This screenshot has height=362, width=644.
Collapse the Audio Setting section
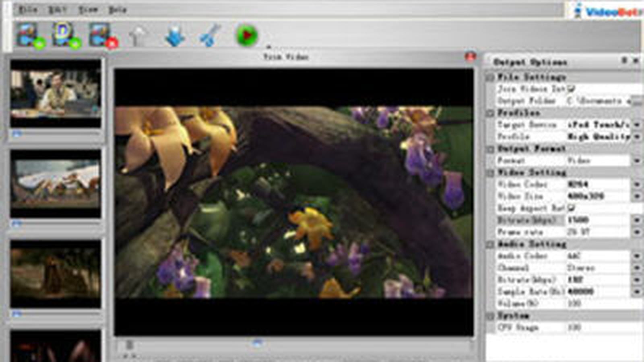coord(490,244)
